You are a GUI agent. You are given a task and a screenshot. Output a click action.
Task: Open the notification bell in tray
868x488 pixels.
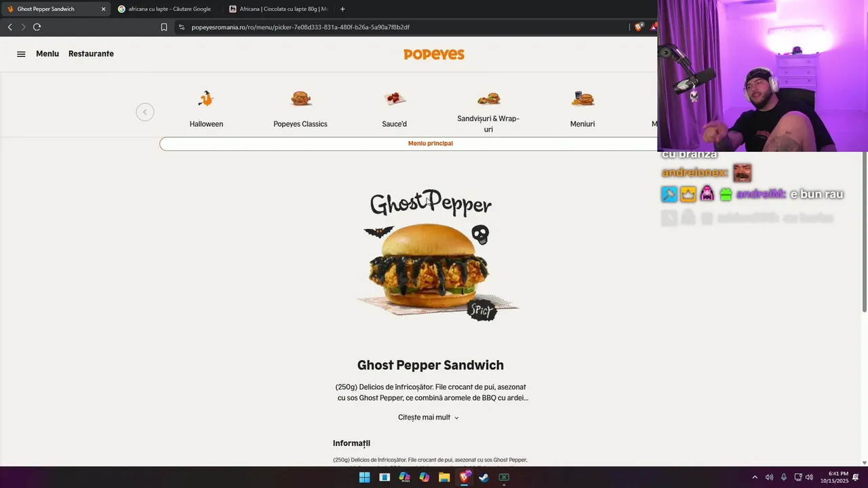[x=856, y=477]
